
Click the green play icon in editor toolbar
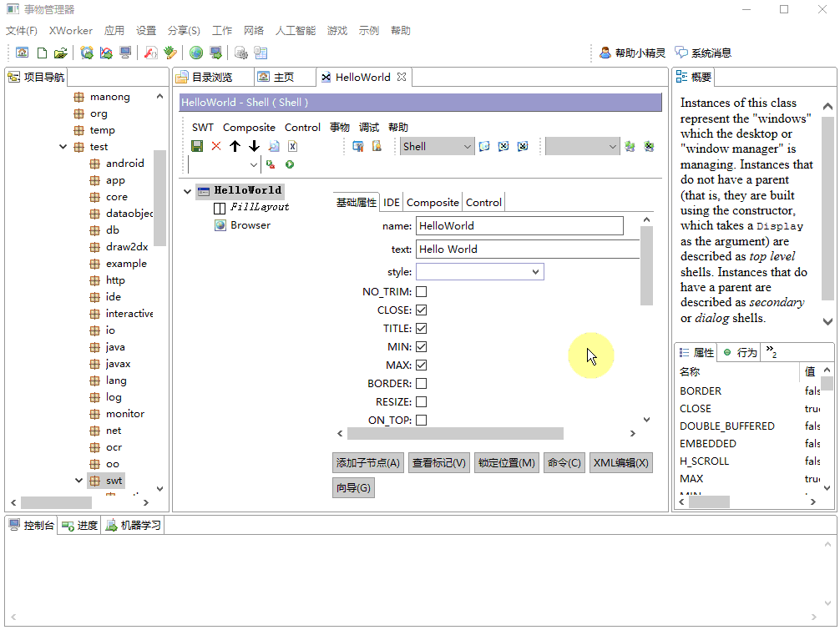click(290, 164)
